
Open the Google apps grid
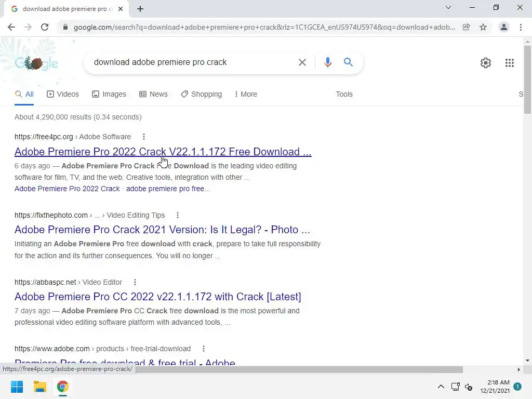pos(509,63)
